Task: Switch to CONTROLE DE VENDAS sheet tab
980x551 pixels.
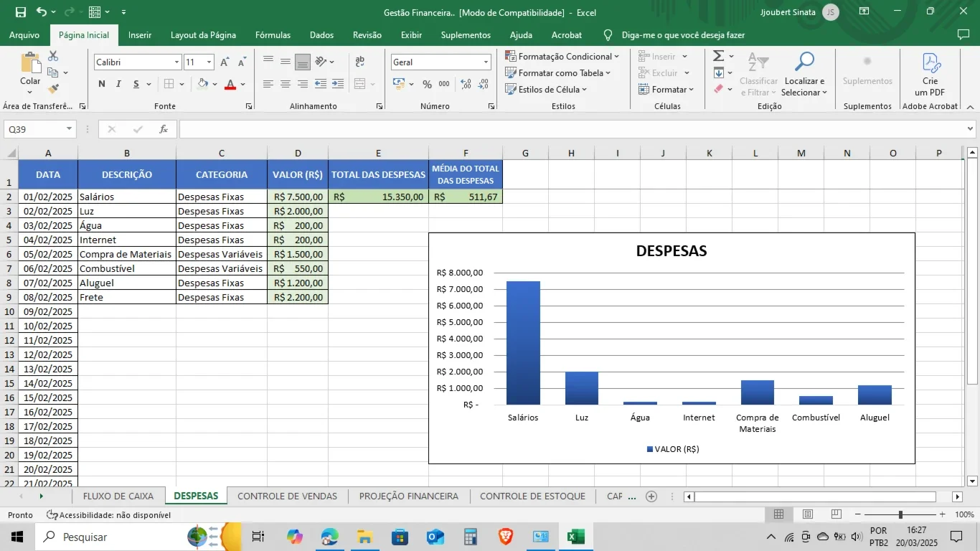Action: click(x=287, y=496)
